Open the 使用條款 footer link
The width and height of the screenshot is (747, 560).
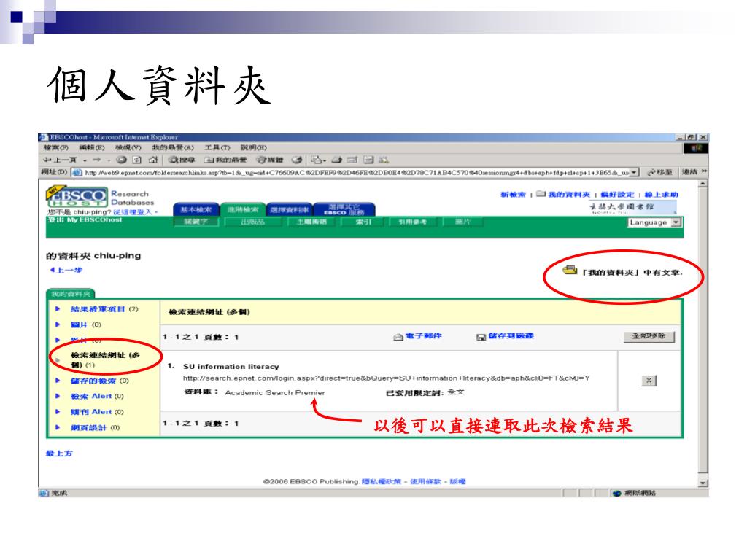tap(425, 481)
